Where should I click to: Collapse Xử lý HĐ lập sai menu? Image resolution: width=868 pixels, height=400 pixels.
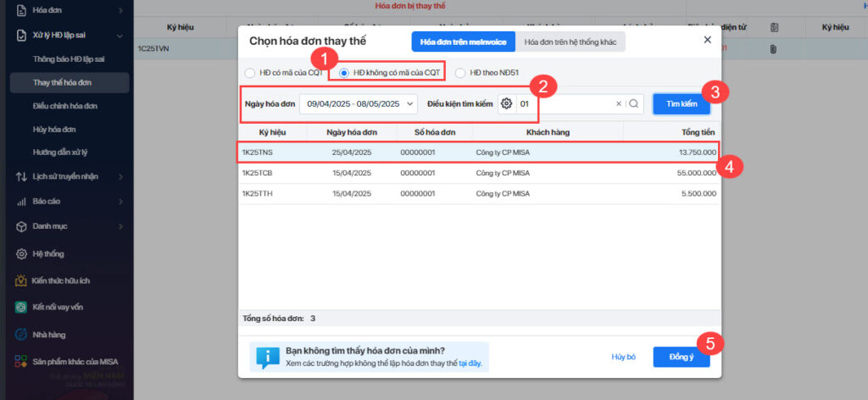pos(120,36)
